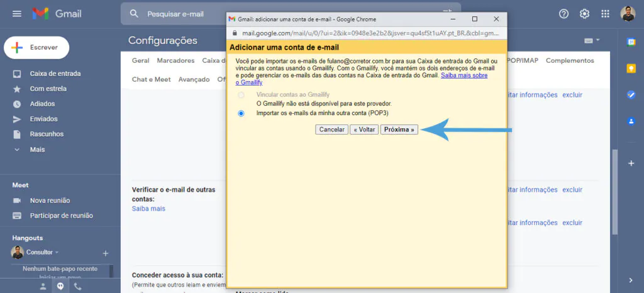Viewport: 644px width, 293px height.
Task: Open Saiba mais link under Verificar e-mail
Action: [148, 209]
